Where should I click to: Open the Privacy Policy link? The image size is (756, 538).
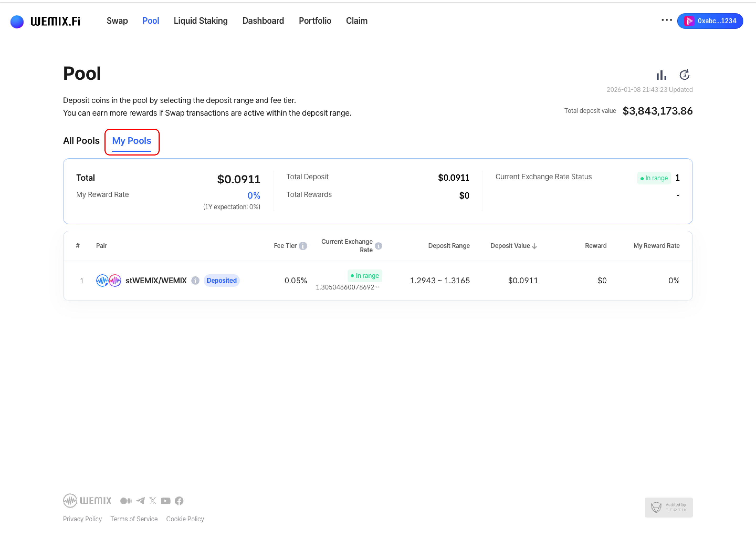[x=82, y=519]
